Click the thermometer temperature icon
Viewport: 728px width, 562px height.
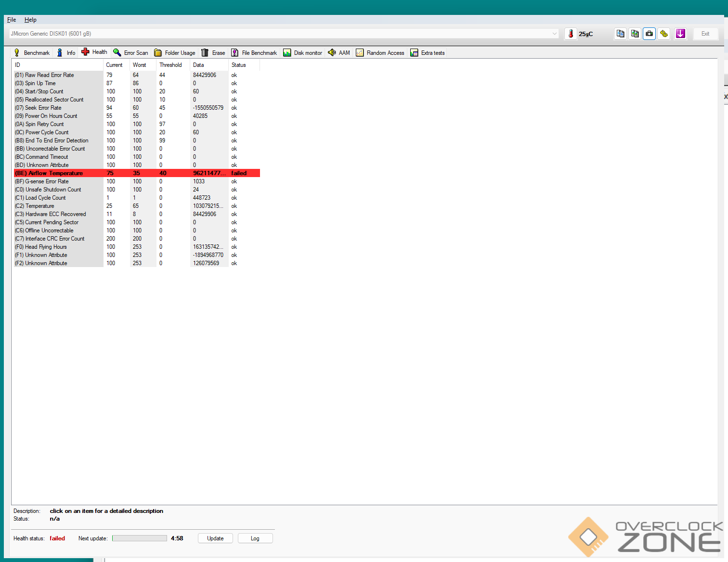click(x=571, y=34)
